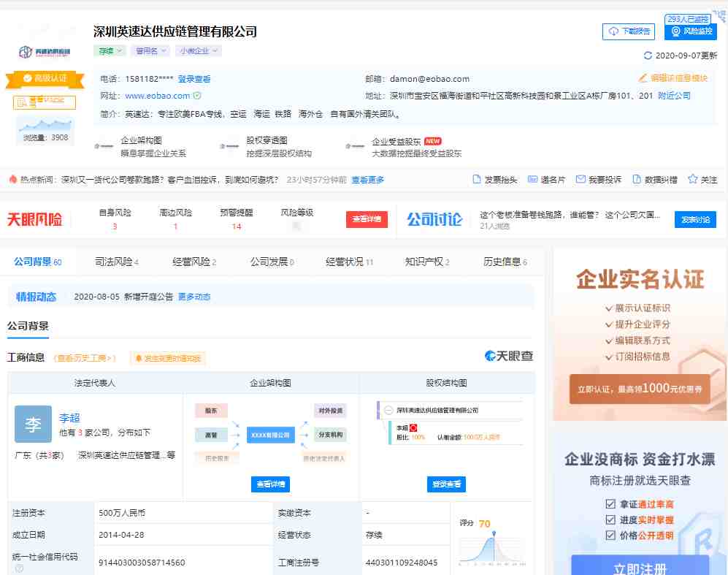
Task: Click the 查看历史工商 link
Action: point(85,358)
